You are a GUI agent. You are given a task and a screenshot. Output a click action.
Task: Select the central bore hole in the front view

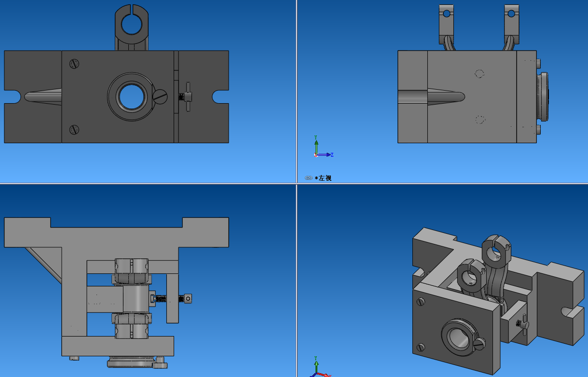132,97
